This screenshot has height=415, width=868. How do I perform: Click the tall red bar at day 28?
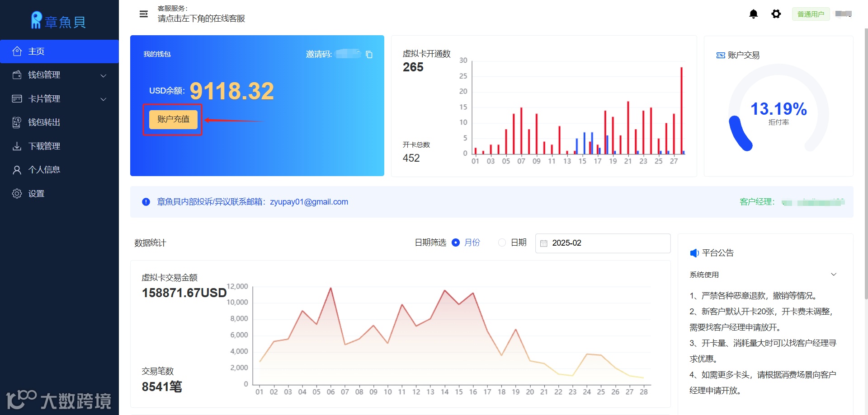[681, 111]
